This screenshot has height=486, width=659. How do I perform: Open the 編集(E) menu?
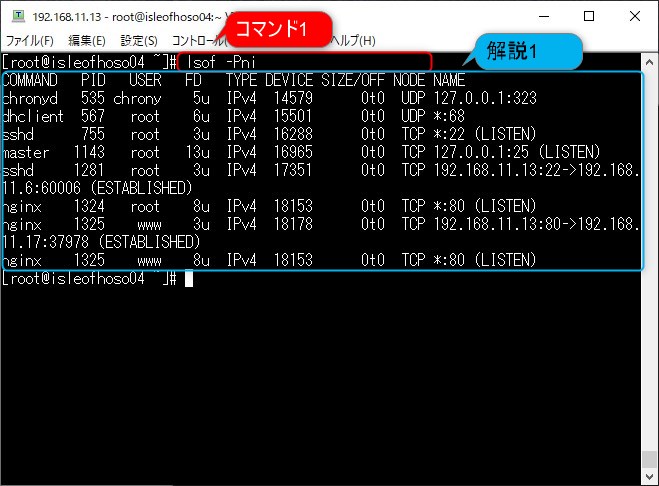coord(87,41)
